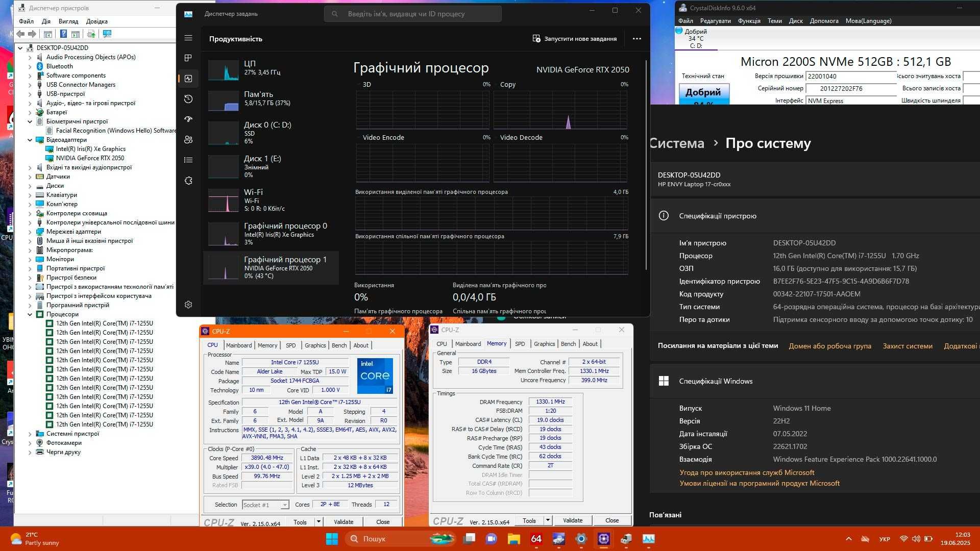Open Умови ліцензії на програмний продукт Microsoft link
Screen dimensions: 980x551
pyautogui.click(x=759, y=483)
